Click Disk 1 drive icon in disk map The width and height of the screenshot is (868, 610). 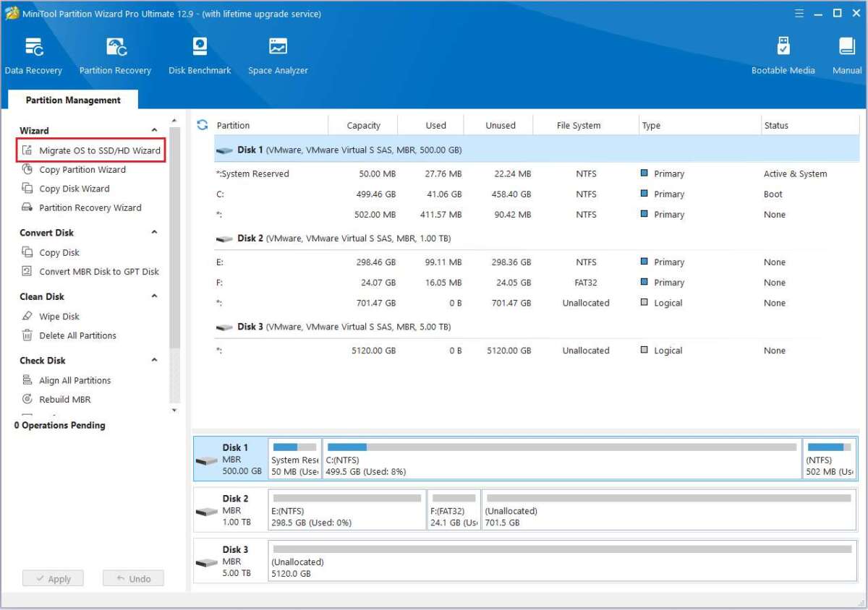207,460
